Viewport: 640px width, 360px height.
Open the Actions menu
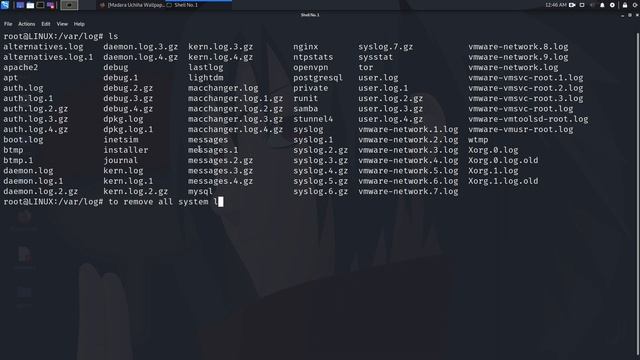(x=27, y=24)
